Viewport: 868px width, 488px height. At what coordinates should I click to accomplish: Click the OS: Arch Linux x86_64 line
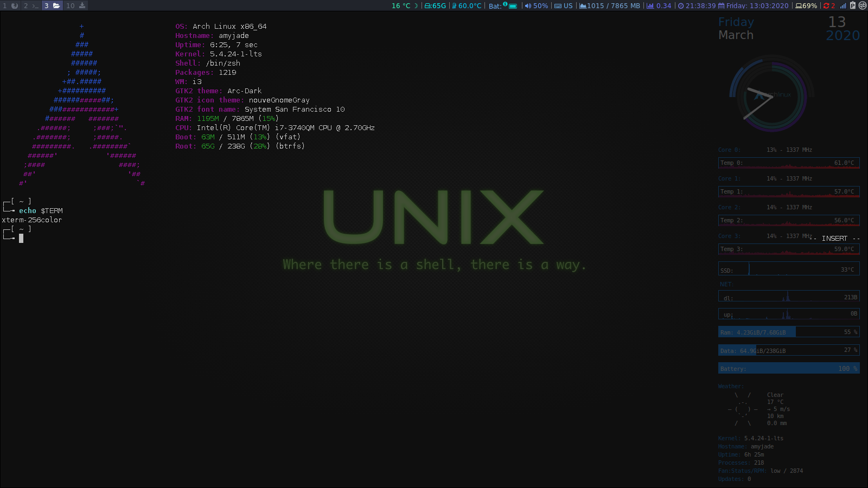pyautogui.click(x=221, y=26)
